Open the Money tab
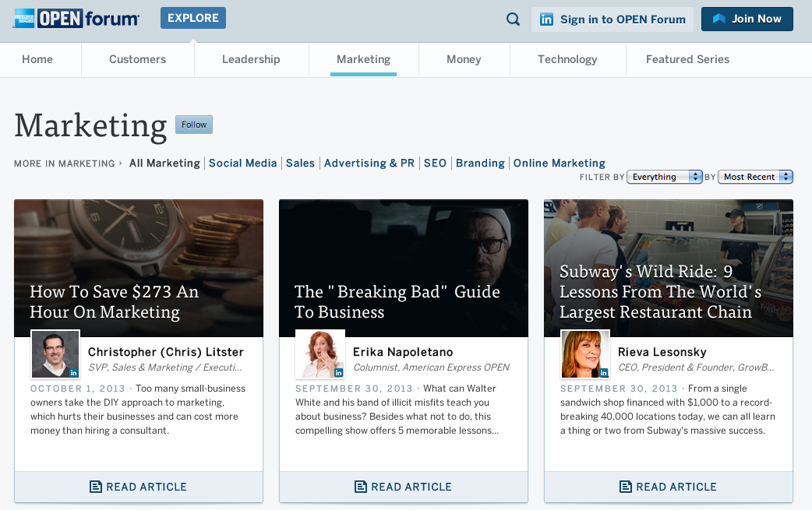The height and width of the screenshot is (510, 812). click(464, 59)
